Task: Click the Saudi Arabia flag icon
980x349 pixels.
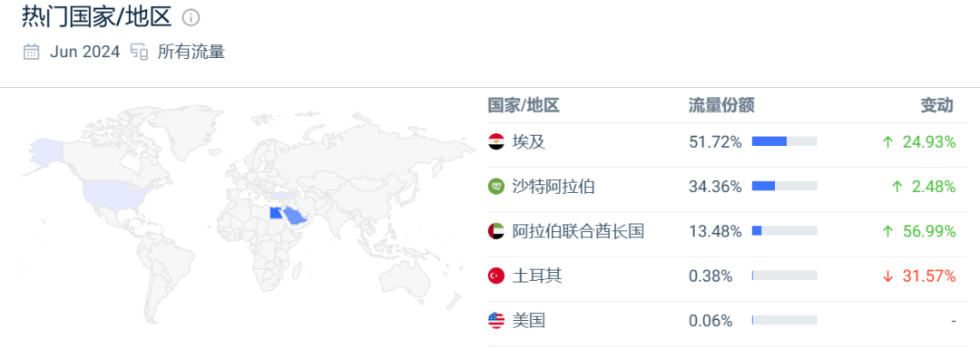Action: [x=496, y=186]
